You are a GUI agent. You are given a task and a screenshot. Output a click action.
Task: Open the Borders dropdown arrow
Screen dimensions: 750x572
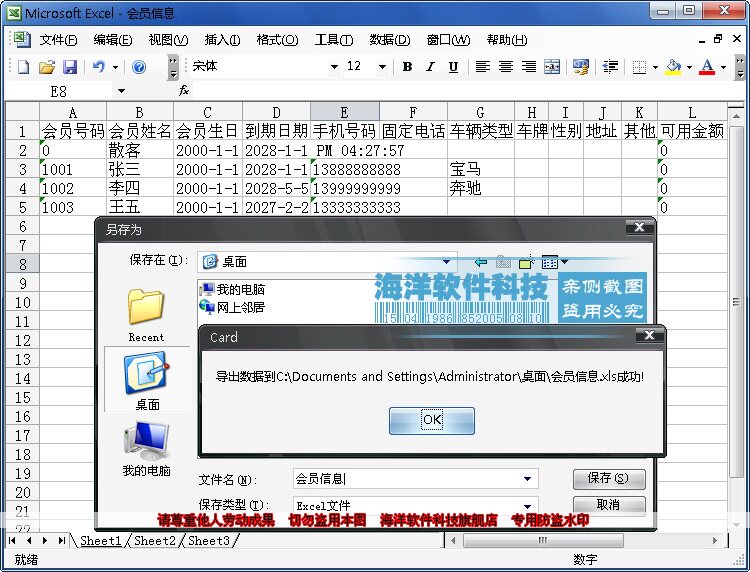(x=655, y=67)
